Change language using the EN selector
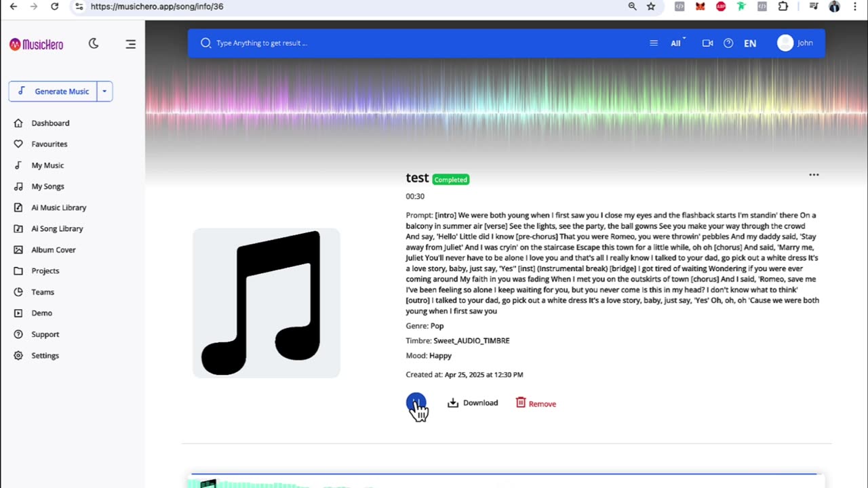 [750, 43]
